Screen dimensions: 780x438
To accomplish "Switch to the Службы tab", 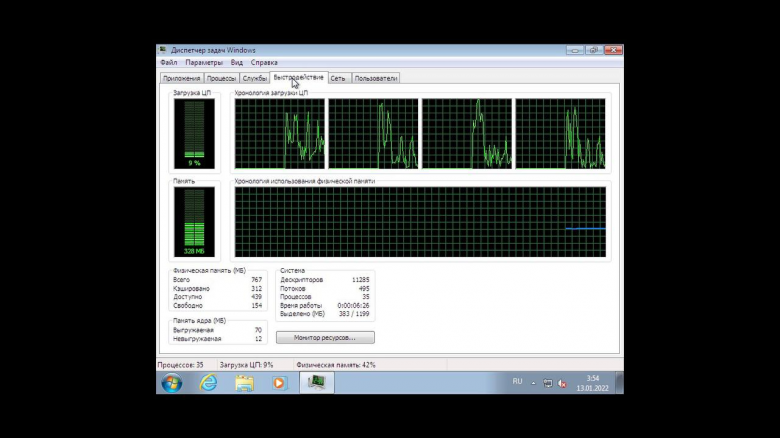I will pyautogui.click(x=255, y=78).
